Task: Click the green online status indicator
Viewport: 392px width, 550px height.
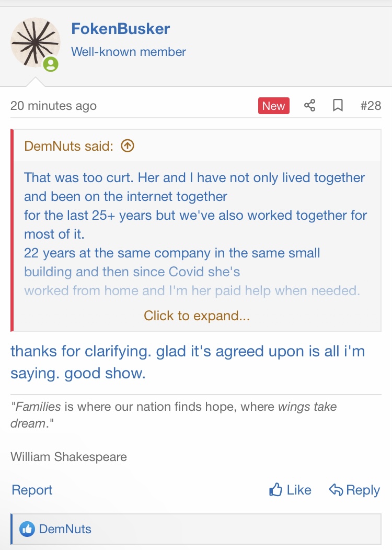Action: [x=51, y=64]
